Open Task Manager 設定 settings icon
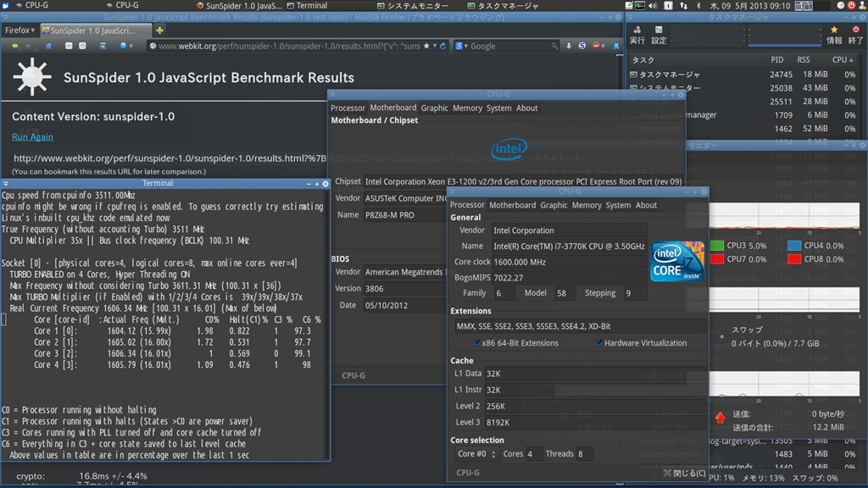 659,31
